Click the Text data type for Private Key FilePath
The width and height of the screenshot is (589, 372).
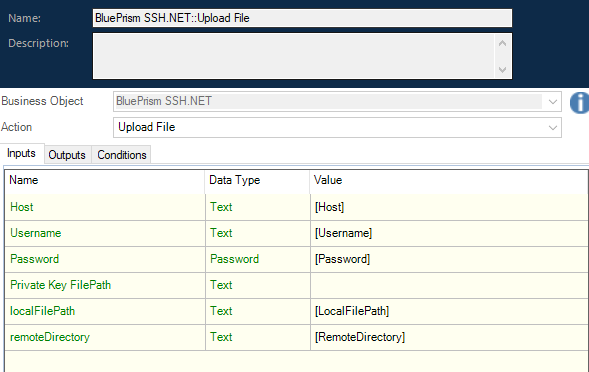tap(258, 285)
